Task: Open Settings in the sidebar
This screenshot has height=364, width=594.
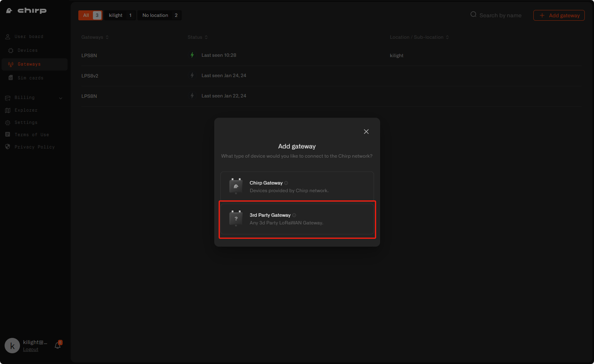Action: (x=26, y=123)
